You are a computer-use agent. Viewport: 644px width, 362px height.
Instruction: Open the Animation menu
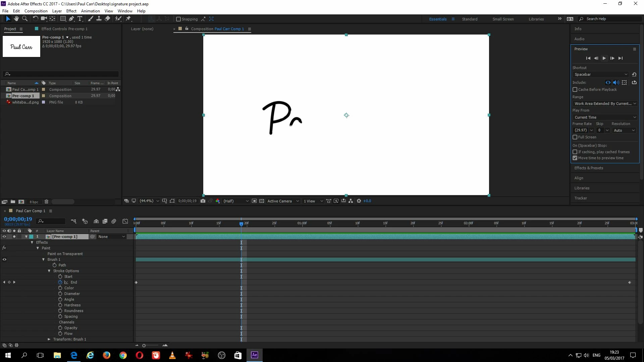click(90, 11)
